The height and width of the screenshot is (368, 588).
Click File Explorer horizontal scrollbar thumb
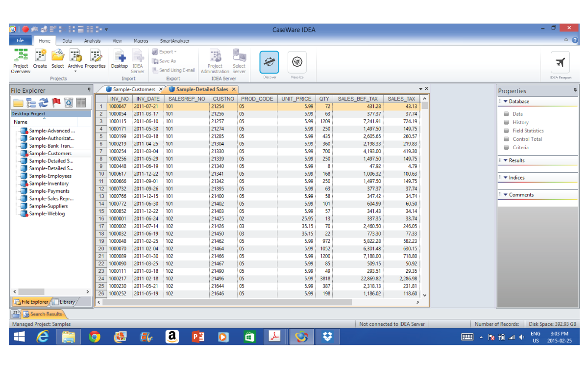[31, 291]
